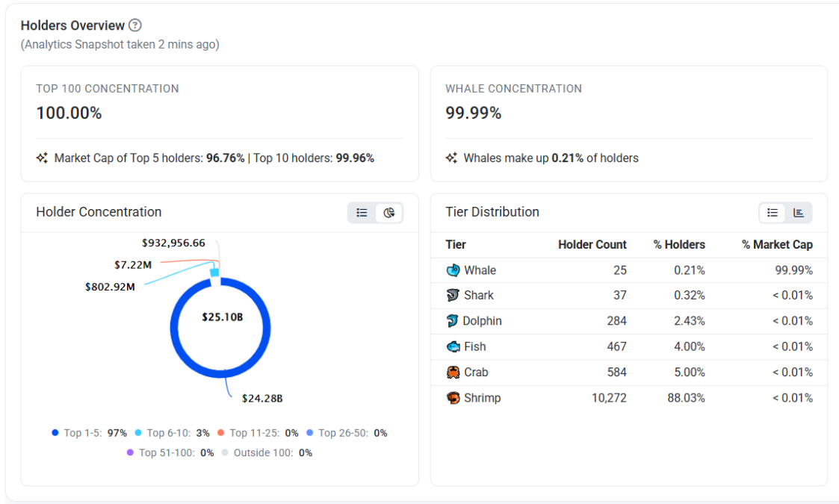Select list view in Tier Distribution panel
839x504 pixels.
pyautogui.click(x=772, y=212)
